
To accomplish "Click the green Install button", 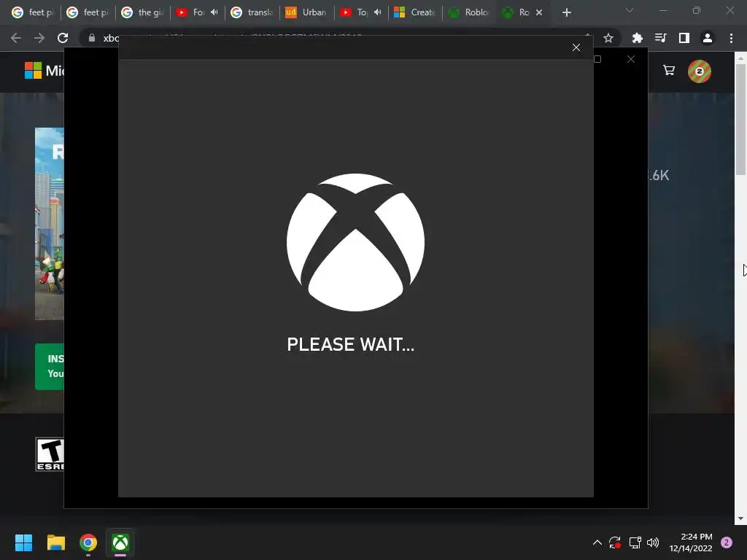I will pos(50,367).
